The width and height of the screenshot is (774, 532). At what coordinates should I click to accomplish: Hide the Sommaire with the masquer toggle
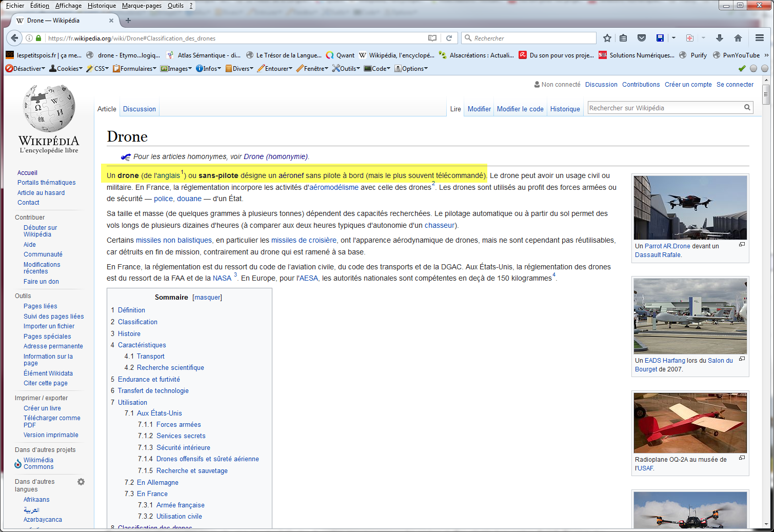[x=207, y=298]
